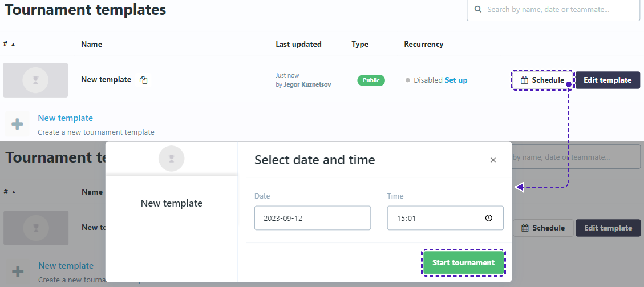Sort by the Last updated column header

(298, 44)
